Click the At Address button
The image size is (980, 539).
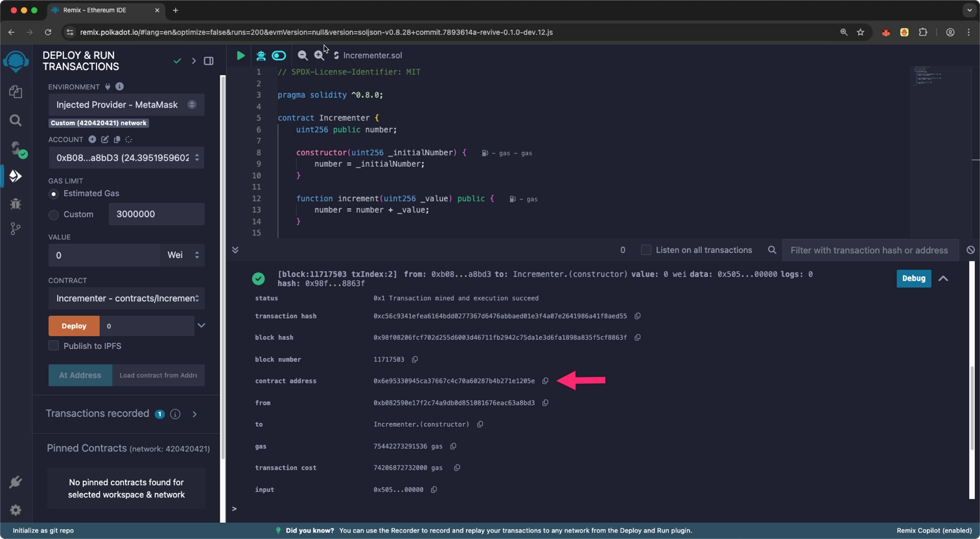click(80, 375)
